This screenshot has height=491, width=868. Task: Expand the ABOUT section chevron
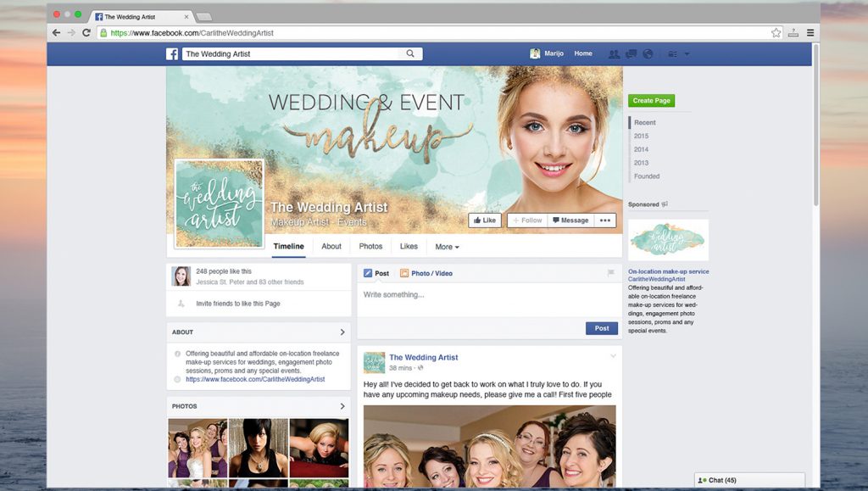pyautogui.click(x=342, y=332)
